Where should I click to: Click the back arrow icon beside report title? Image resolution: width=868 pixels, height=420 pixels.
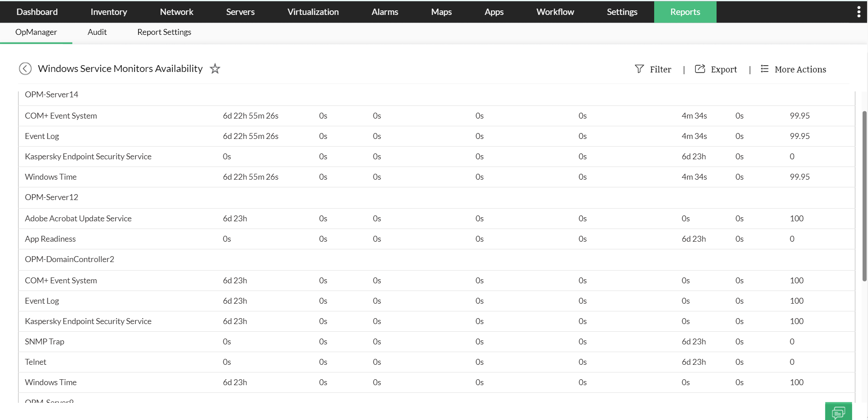25,68
